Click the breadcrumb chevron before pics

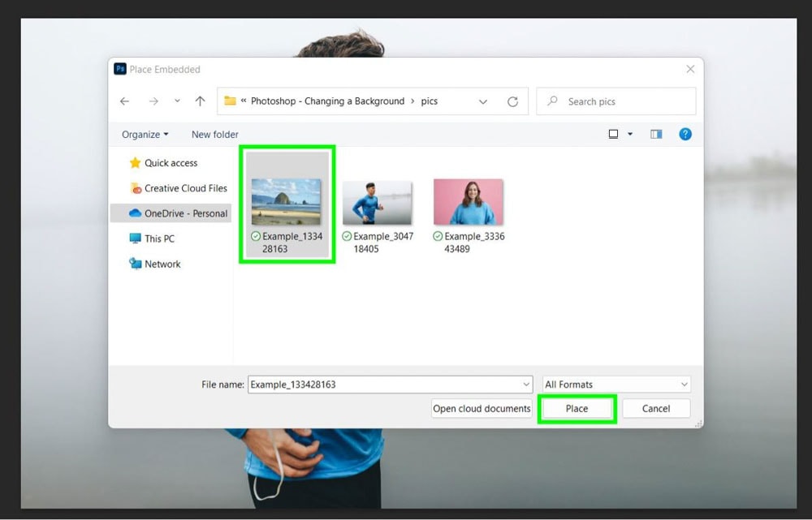coord(412,101)
